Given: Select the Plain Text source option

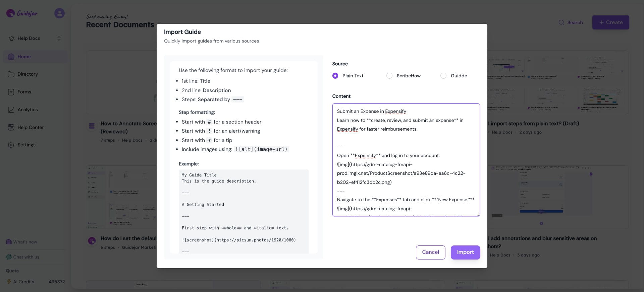Looking at the screenshot, I should tap(335, 76).
